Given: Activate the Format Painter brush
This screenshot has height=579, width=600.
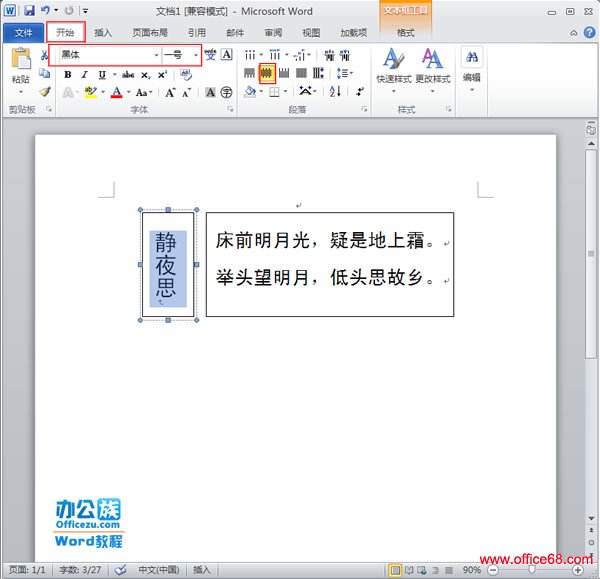Looking at the screenshot, I should (x=44, y=92).
